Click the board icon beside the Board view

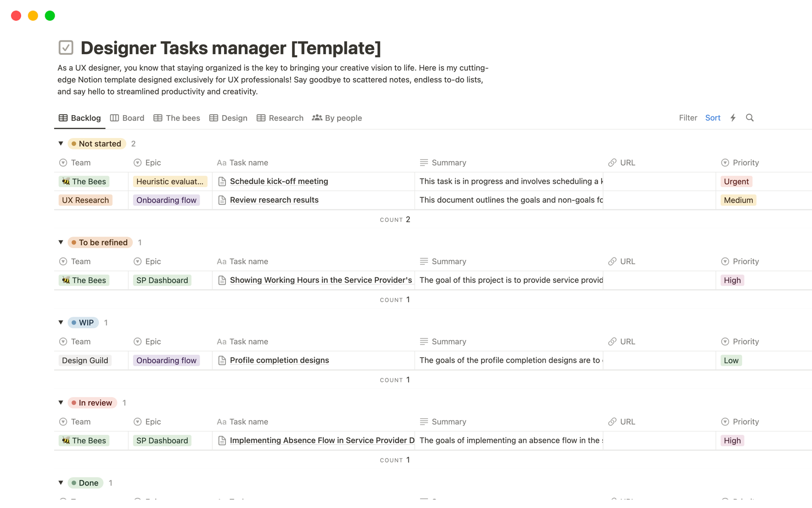pos(114,118)
